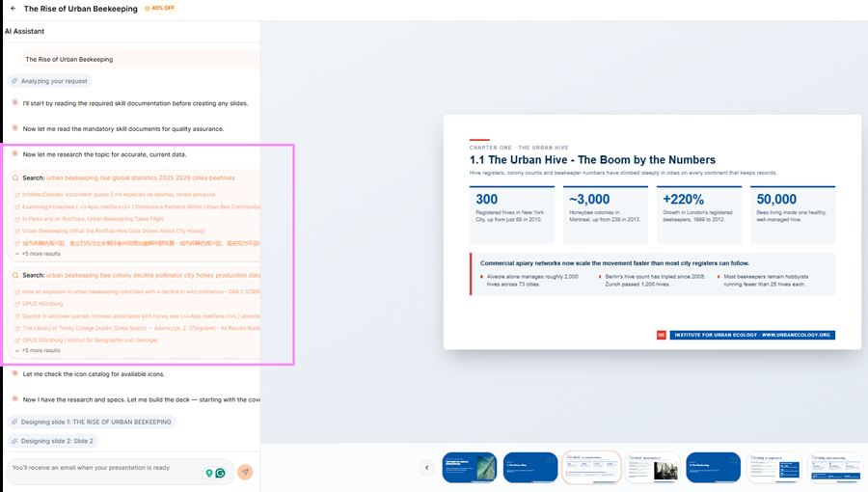Open the 'Cidades escondem' Portuguese search result
Viewport: 868px width, 492px height.
(x=119, y=194)
